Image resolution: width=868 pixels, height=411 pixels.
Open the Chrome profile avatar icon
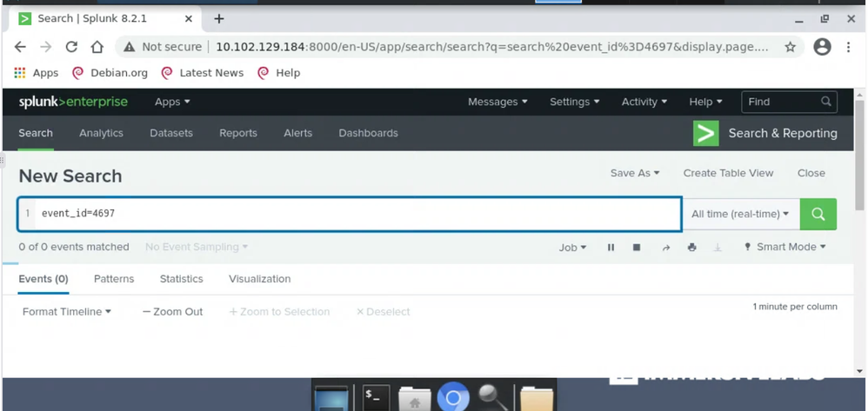coord(822,47)
